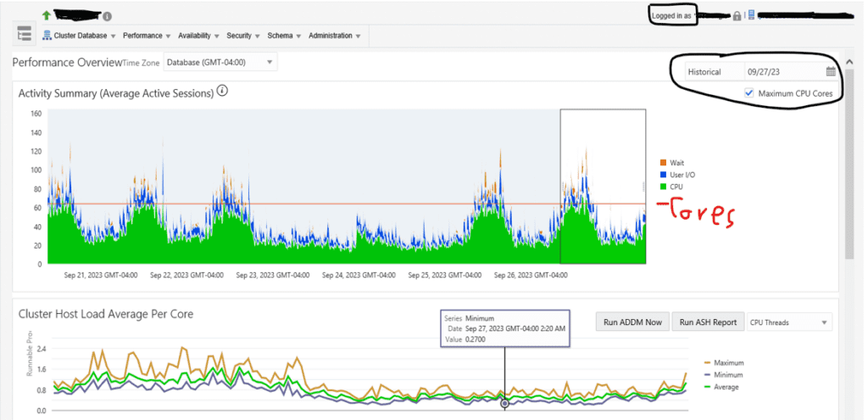Click the Performance Overview heading
Screen dimensions: 868x420
pyautogui.click(x=66, y=62)
